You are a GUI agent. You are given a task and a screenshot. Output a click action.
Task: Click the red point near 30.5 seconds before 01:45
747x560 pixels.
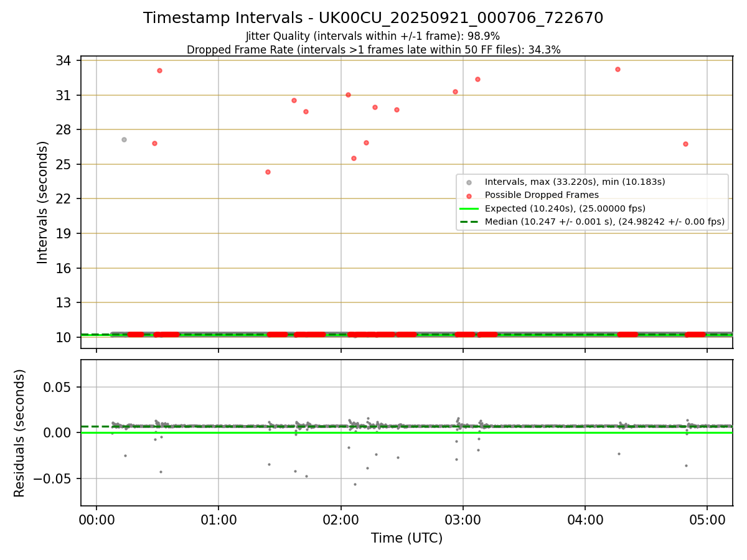pos(294,100)
